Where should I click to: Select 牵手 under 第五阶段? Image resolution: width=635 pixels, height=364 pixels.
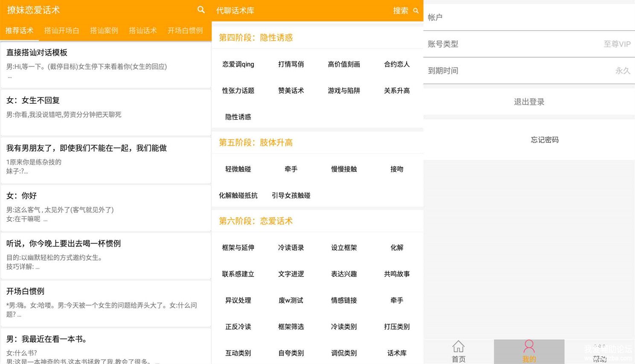pyautogui.click(x=291, y=169)
